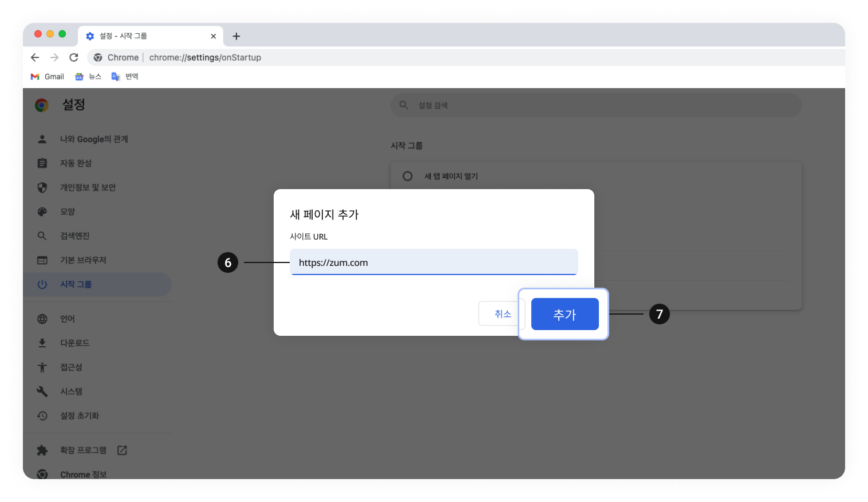Screen dimensions: 868x502
Task: Select the 접근성 accessibility icon
Action: click(42, 367)
